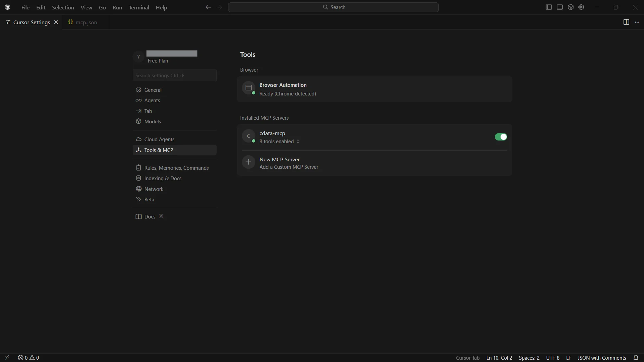The image size is (644, 362).
Task: Open settings via title bar gear icon
Action: click(582, 7)
